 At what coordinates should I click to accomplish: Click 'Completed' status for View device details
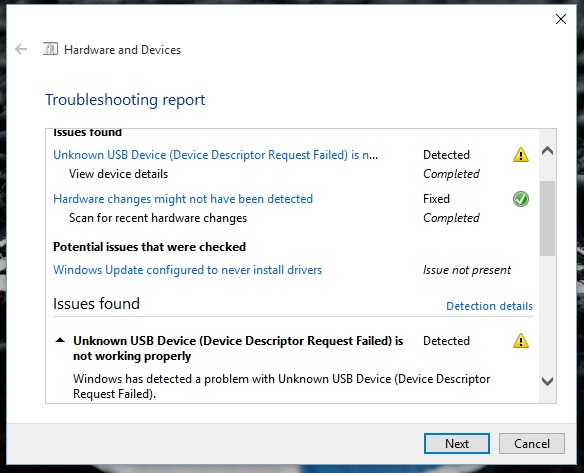point(451,174)
